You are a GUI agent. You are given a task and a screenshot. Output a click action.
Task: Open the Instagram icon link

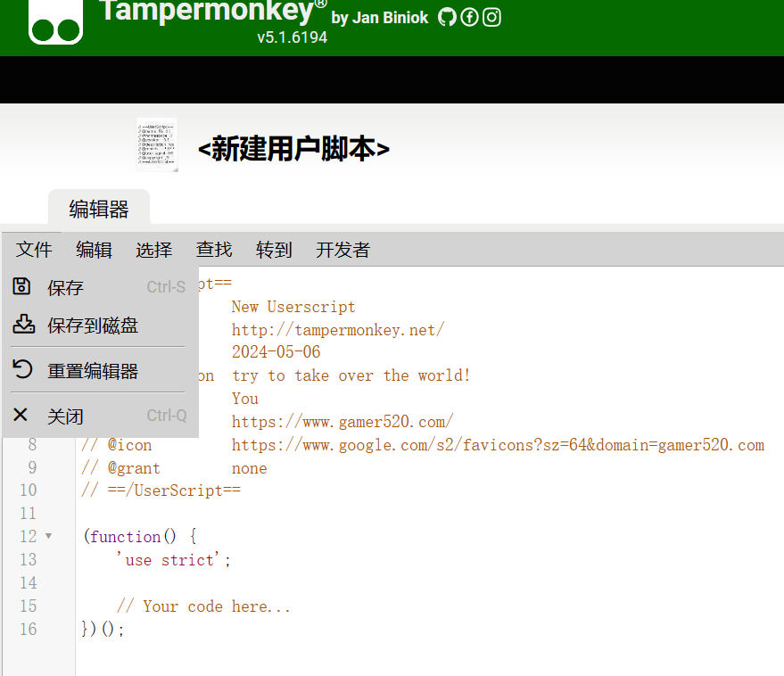[x=491, y=18]
